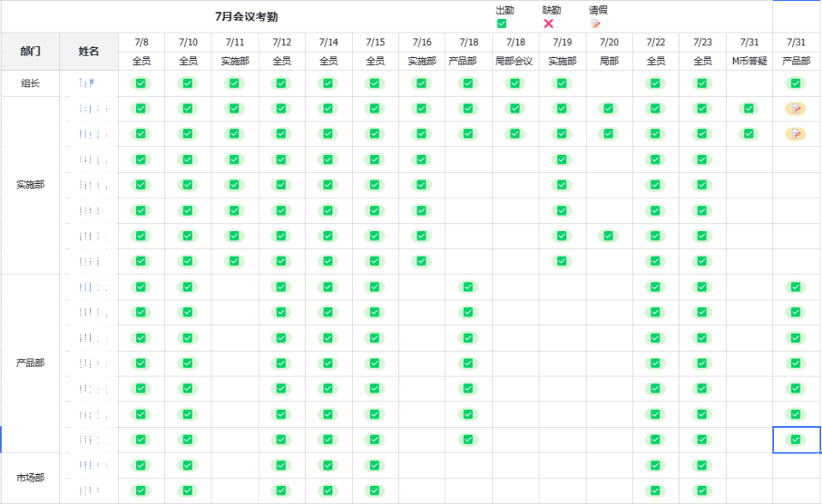Image resolution: width=822 pixels, height=504 pixels.
Task: Click the 7/22 date header
Action: pos(656,43)
